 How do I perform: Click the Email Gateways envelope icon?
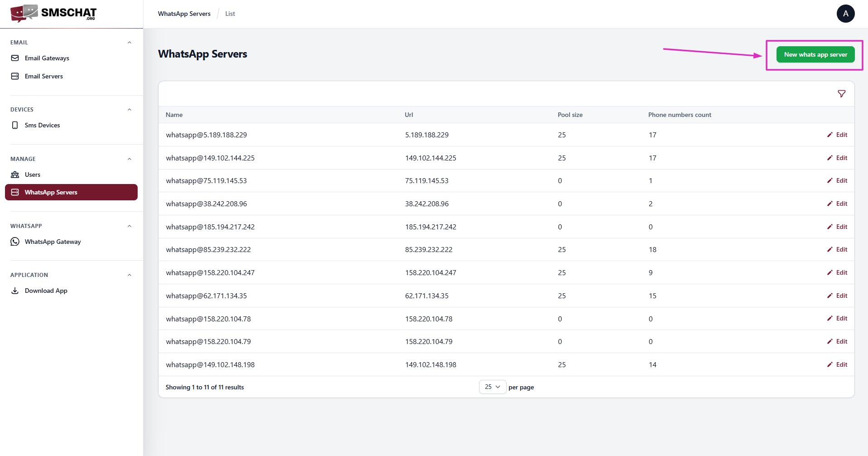[x=15, y=58]
